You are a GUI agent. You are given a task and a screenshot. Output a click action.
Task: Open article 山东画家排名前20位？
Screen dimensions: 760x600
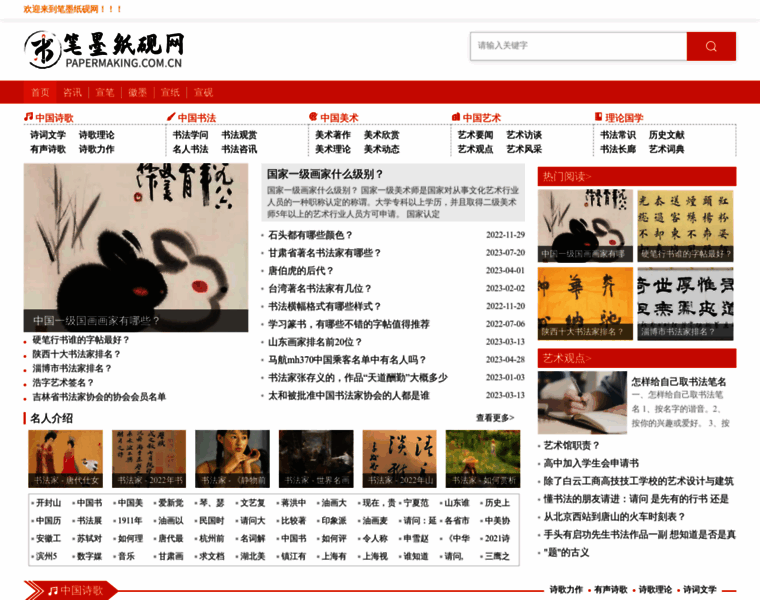pos(315,342)
